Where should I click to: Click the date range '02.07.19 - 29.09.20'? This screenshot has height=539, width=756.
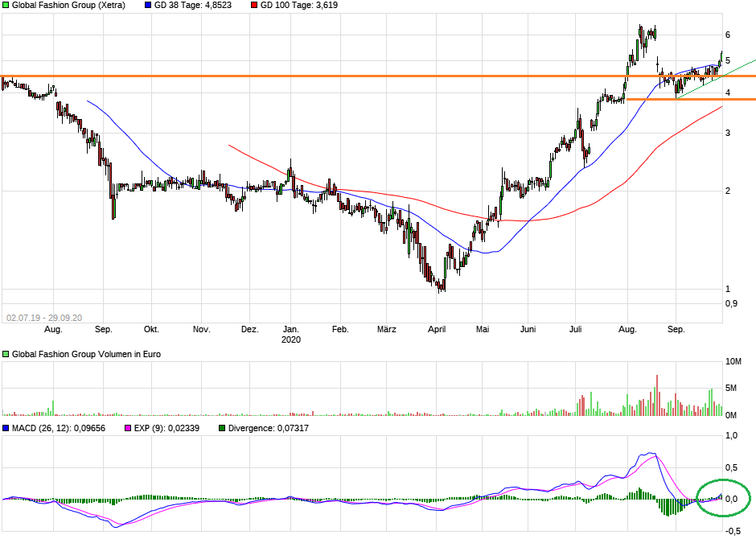coord(44,319)
